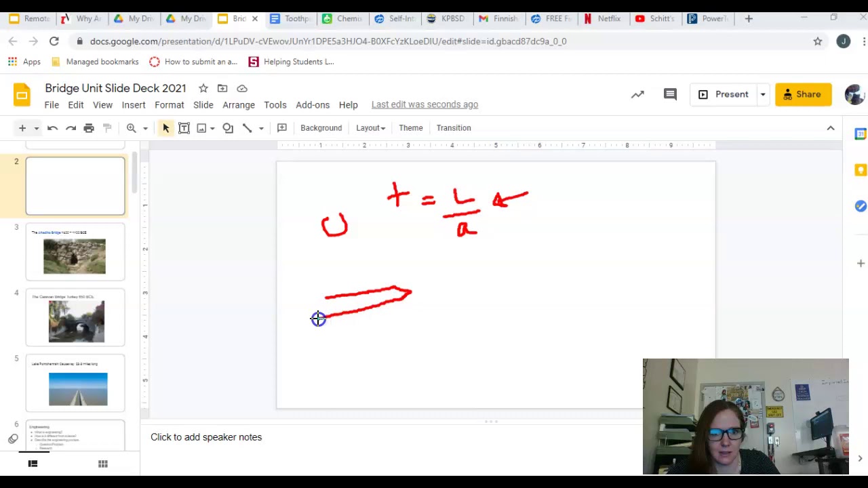
Task: Open the Tools menu
Action: (x=275, y=105)
